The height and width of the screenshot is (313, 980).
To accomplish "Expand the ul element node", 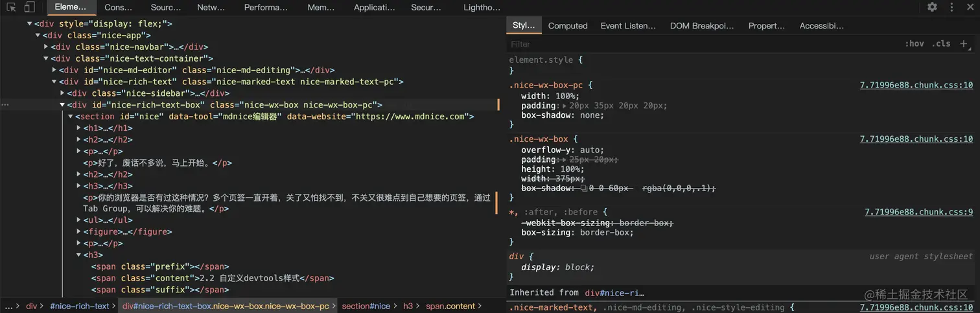I will (78, 220).
